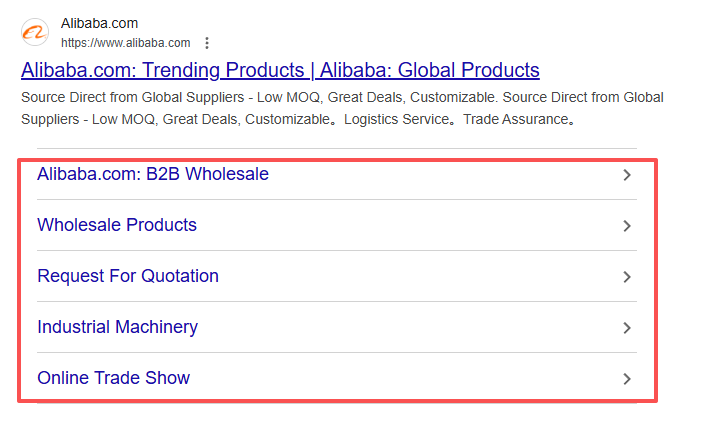Expand the Industrial Machinery row chevron
Image resolution: width=714 pixels, height=423 pixels.
coord(627,328)
